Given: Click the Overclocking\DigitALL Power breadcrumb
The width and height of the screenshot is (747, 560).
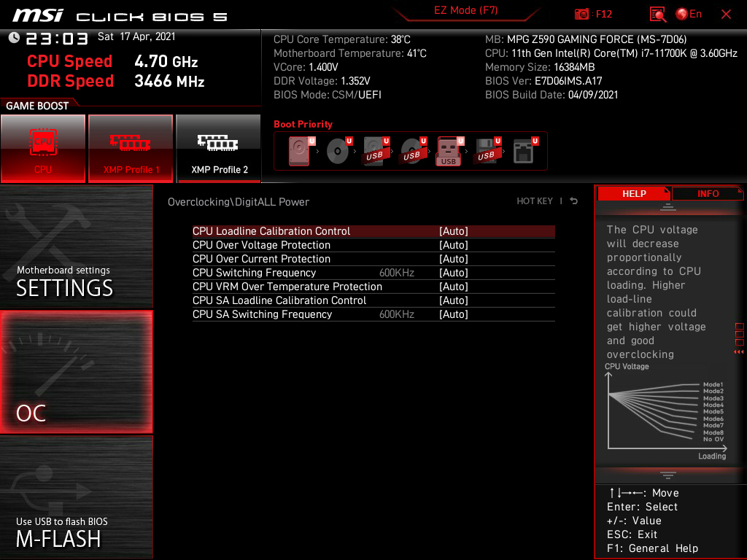Looking at the screenshot, I should [x=239, y=201].
